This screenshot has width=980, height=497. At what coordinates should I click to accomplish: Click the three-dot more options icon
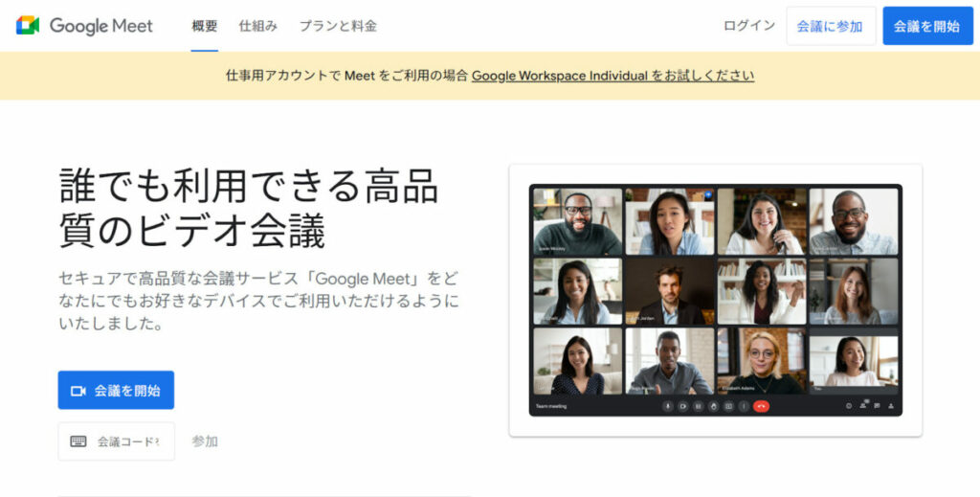(744, 406)
